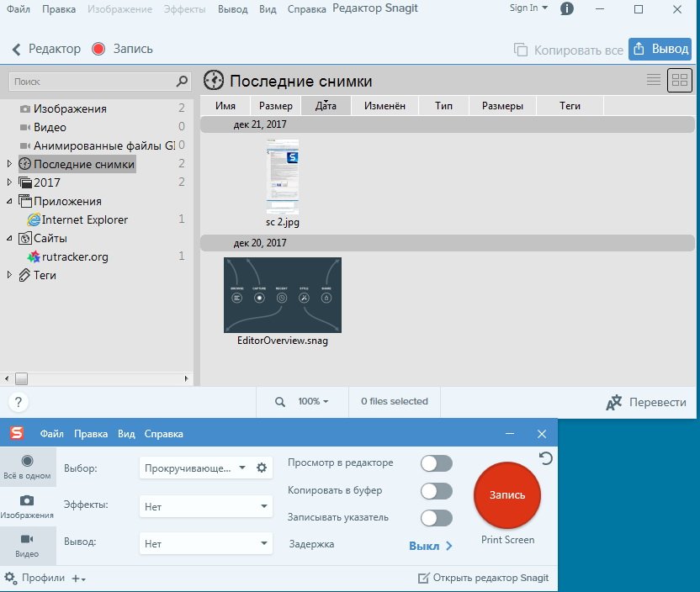Click the search magnifier icon in Поиск
The height and width of the screenshot is (592, 700).
click(183, 82)
